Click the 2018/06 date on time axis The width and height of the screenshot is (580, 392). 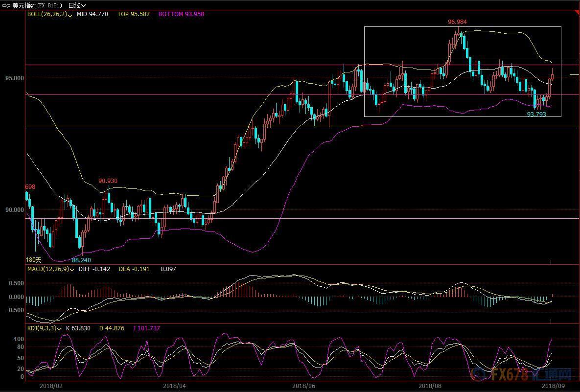(x=303, y=386)
